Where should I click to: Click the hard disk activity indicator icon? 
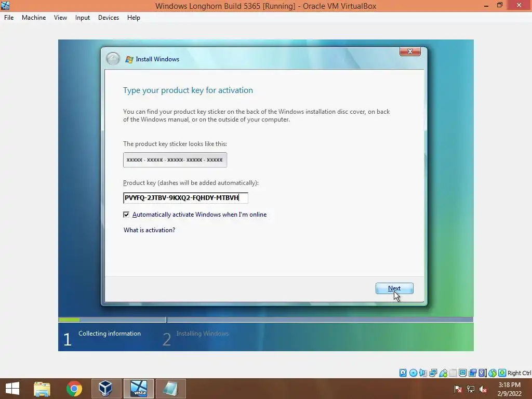[x=403, y=373]
